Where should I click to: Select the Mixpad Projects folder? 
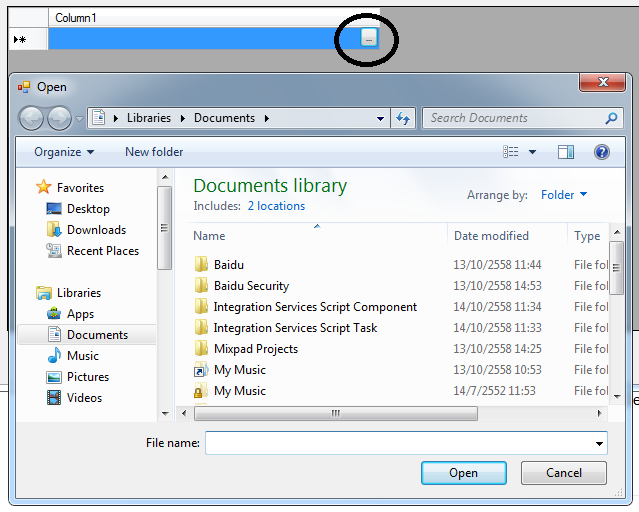click(256, 349)
